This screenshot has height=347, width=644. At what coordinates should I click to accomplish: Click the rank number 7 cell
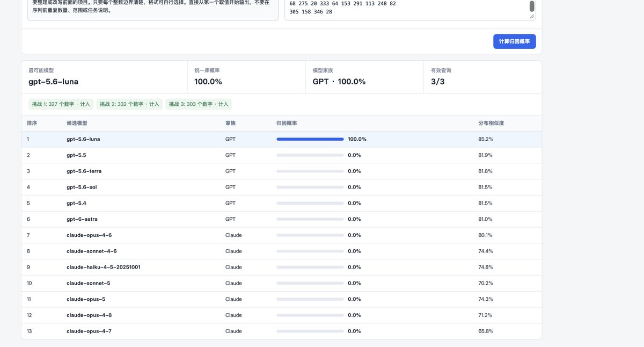tap(28, 235)
